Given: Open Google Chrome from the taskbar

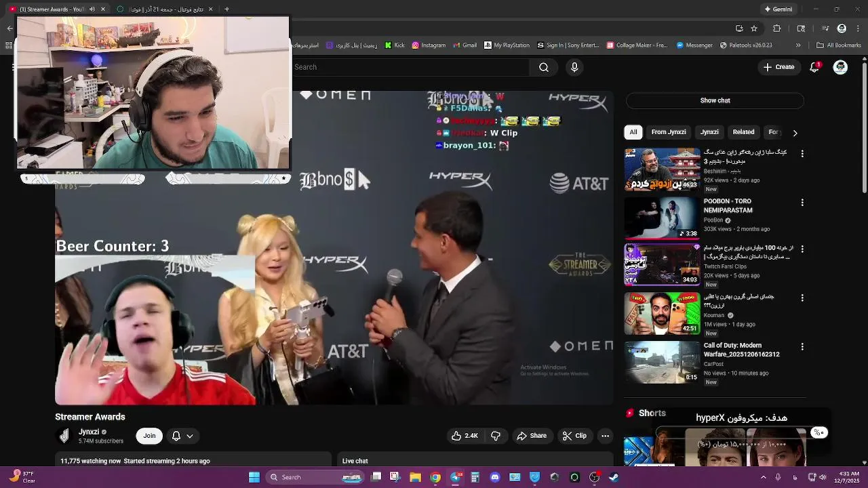Looking at the screenshot, I should pyautogui.click(x=435, y=477).
